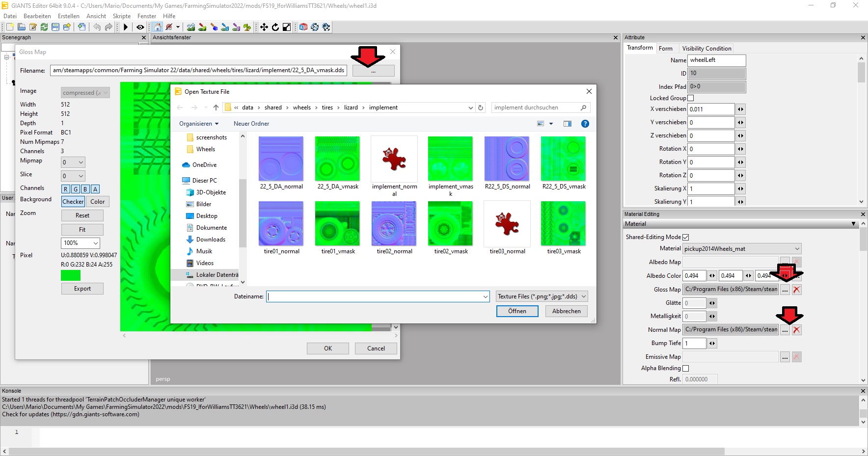Open the Hilfe menu
Screen dimensions: 868x456
pos(169,16)
